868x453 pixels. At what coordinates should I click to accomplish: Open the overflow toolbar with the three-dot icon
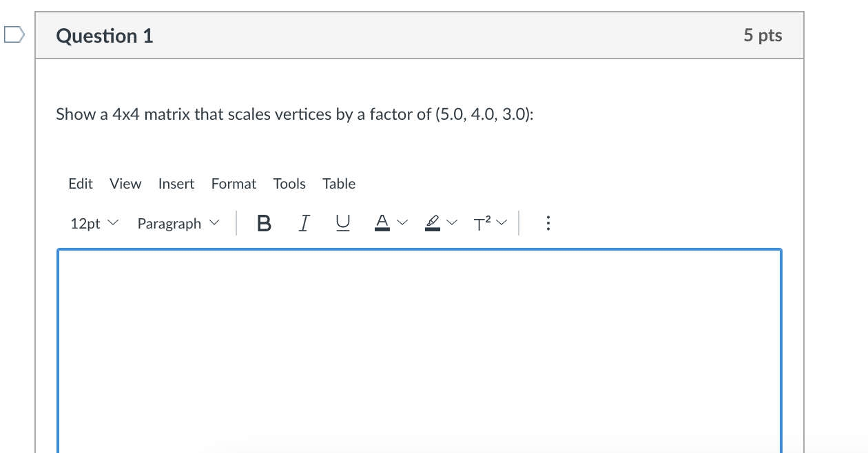[548, 222]
